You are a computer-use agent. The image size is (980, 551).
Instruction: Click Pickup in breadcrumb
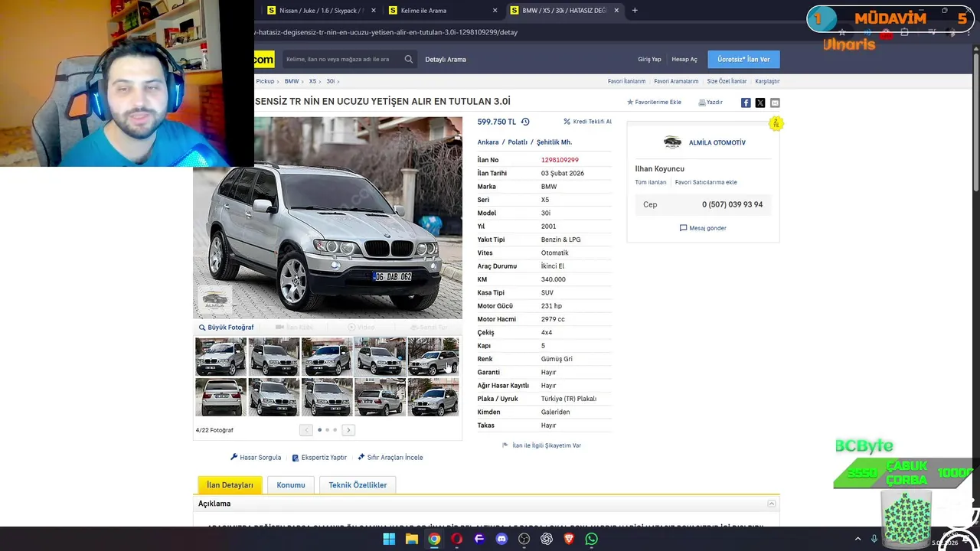click(x=265, y=81)
